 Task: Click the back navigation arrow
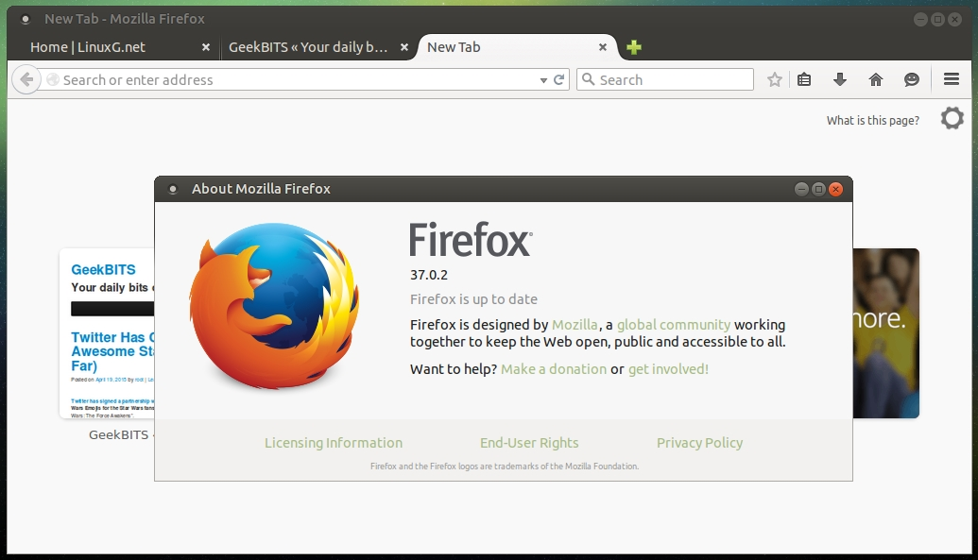[x=26, y=79]
